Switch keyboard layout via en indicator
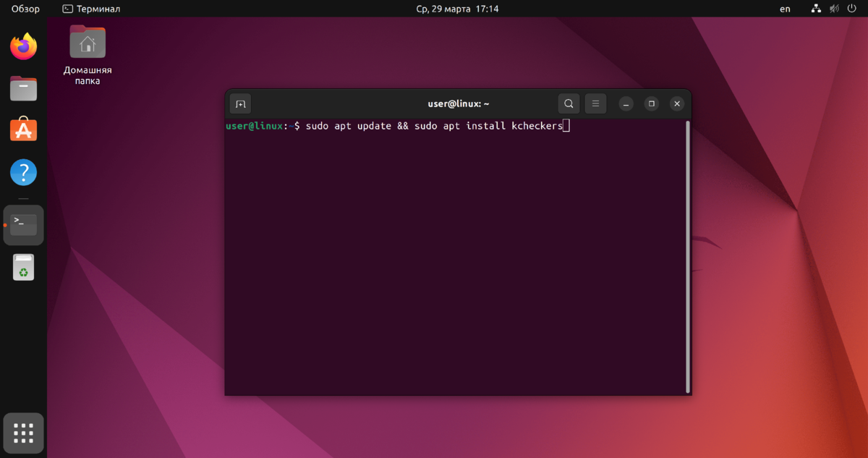The image size is (868, 458). pyautogui.click(x=785, y=9)
